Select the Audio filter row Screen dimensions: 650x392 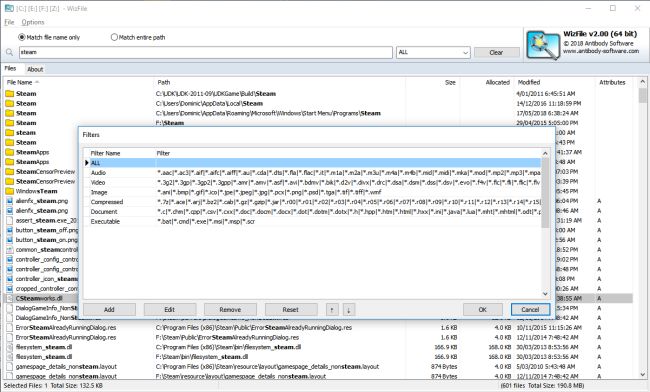(312, 173)
